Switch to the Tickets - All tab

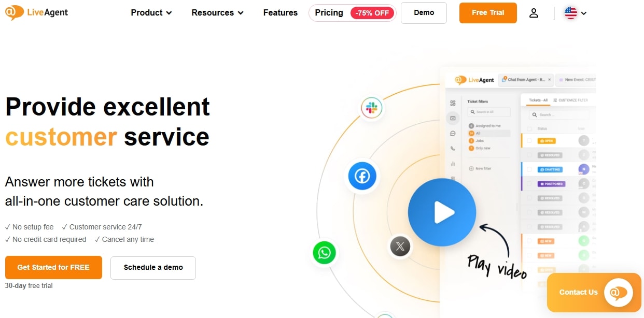538,99
